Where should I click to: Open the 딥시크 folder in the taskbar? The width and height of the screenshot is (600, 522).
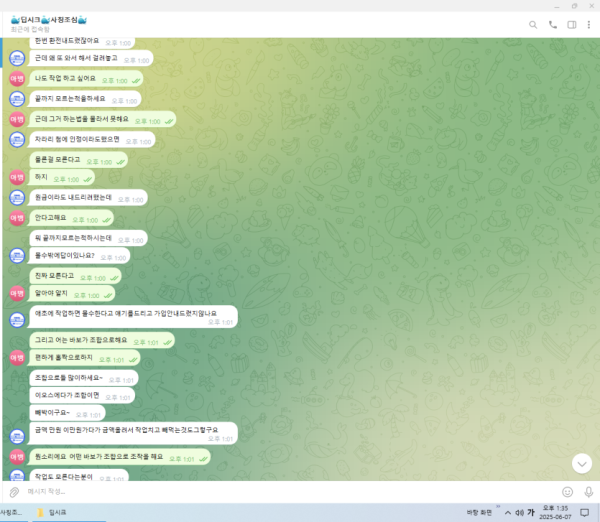coord(52,512)
